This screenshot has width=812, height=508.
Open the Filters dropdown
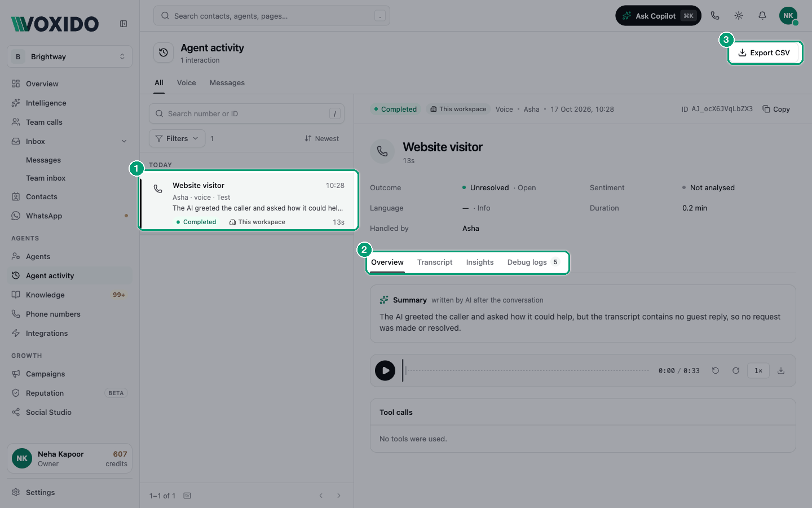coord(177,138)
